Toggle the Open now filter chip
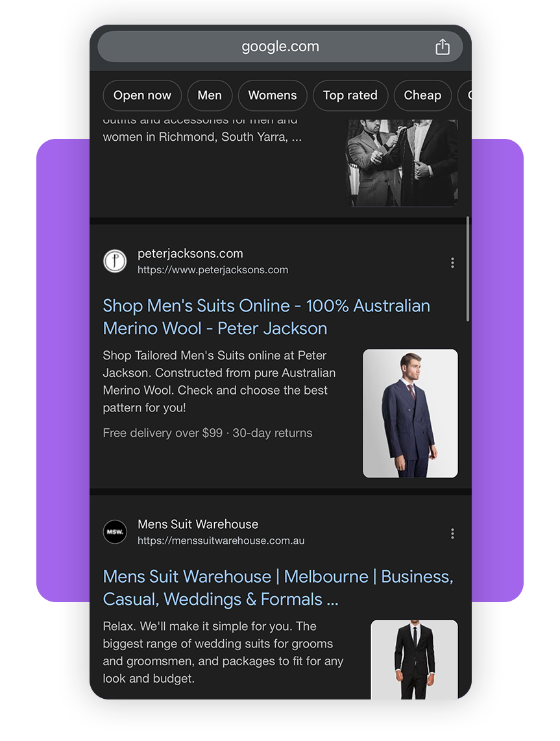This screenshot has height=741, width=560. pyautogui.click(x=142, y=95)
